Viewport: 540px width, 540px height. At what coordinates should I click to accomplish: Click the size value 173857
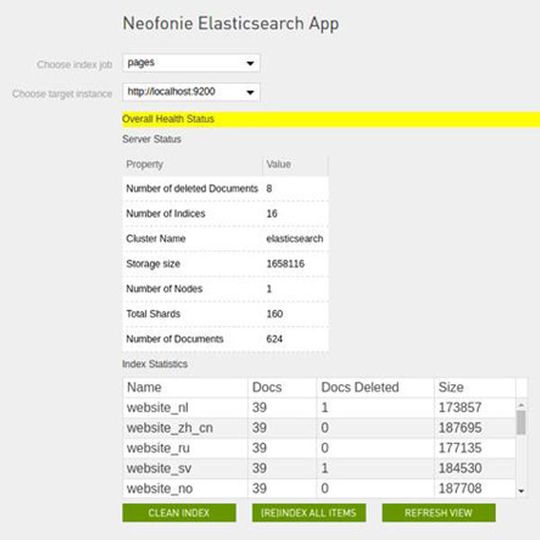click(x=460, y=408)
